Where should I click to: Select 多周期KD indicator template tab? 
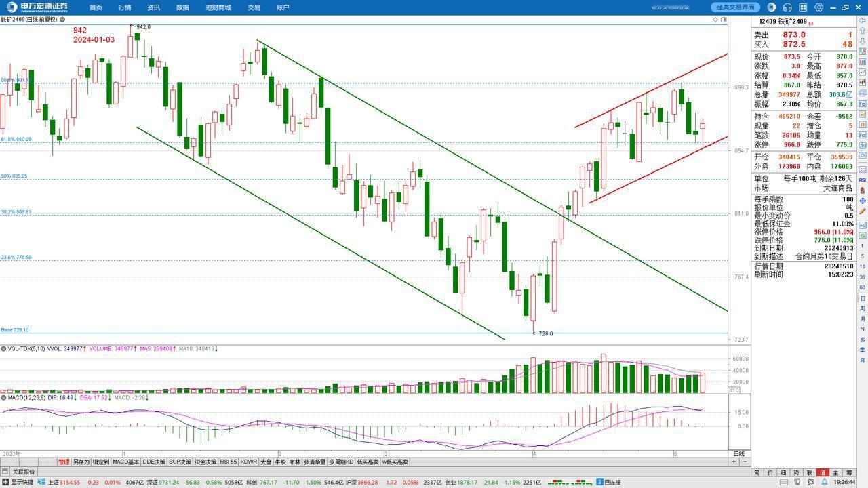(341, 462)
